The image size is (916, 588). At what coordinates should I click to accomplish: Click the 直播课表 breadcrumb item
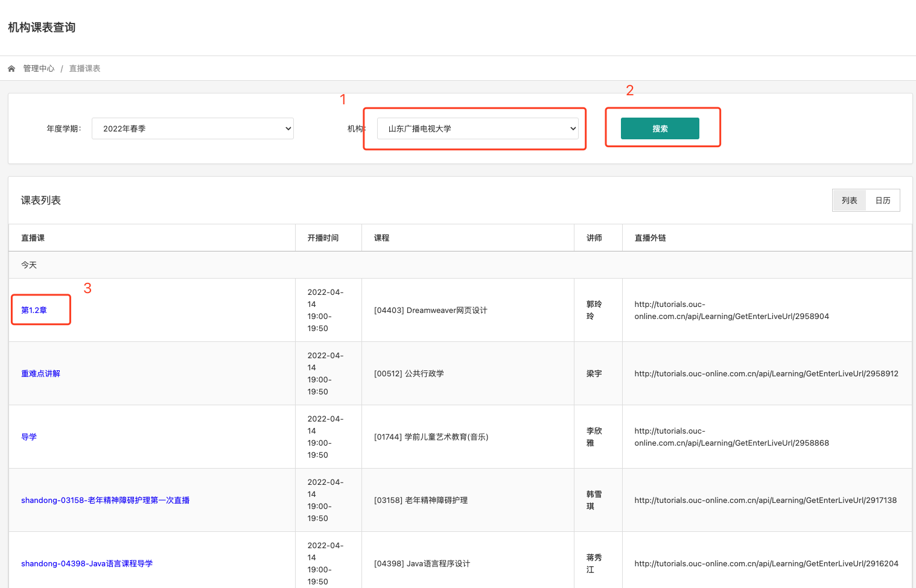pyautogui.click(x=84, y=69)
